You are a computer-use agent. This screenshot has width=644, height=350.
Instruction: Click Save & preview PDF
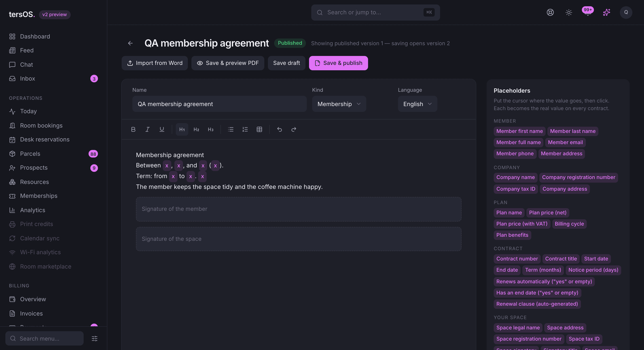click(228, 63)
